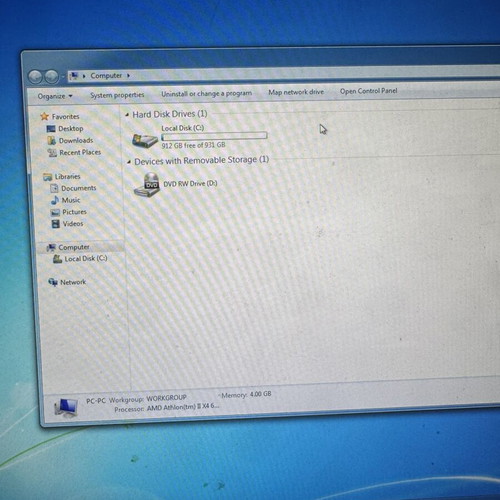Open Downloads in Favorites

76,141
